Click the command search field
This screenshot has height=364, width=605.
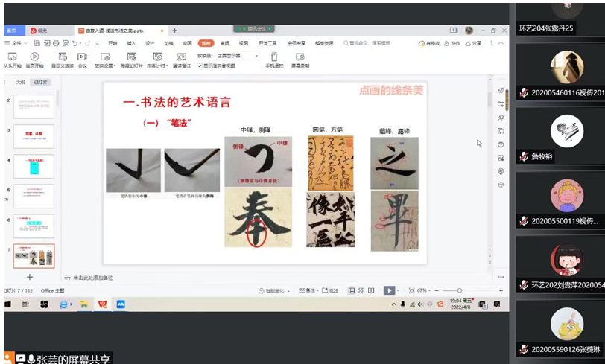pos(367,43)
